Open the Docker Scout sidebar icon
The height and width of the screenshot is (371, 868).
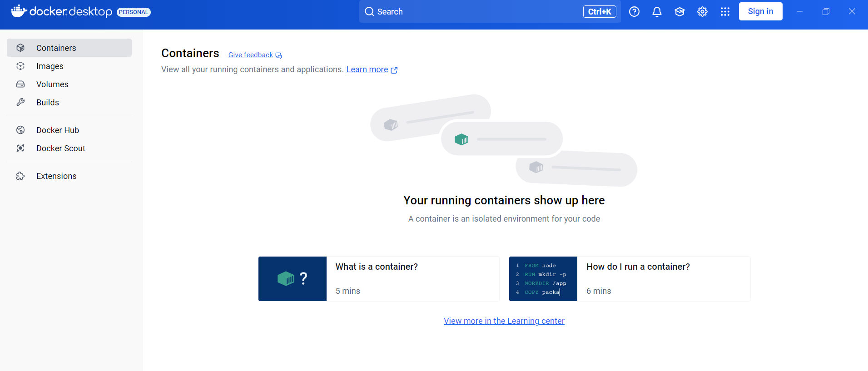(x=20, y=148)
